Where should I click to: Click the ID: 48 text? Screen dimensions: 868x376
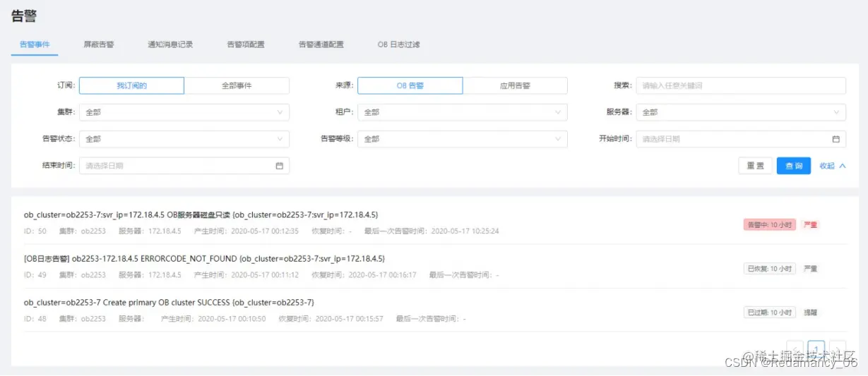click(35, 318)
